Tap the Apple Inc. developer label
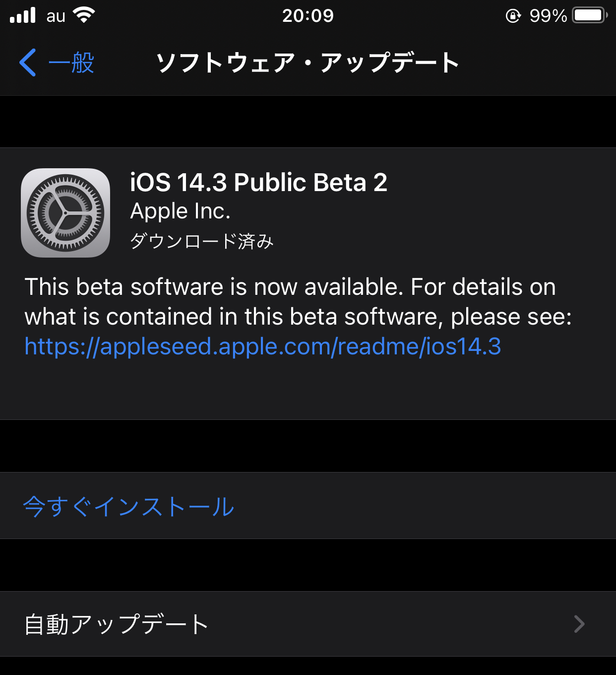616x675 pixels. pyautogui.click(x=181, y=211)
